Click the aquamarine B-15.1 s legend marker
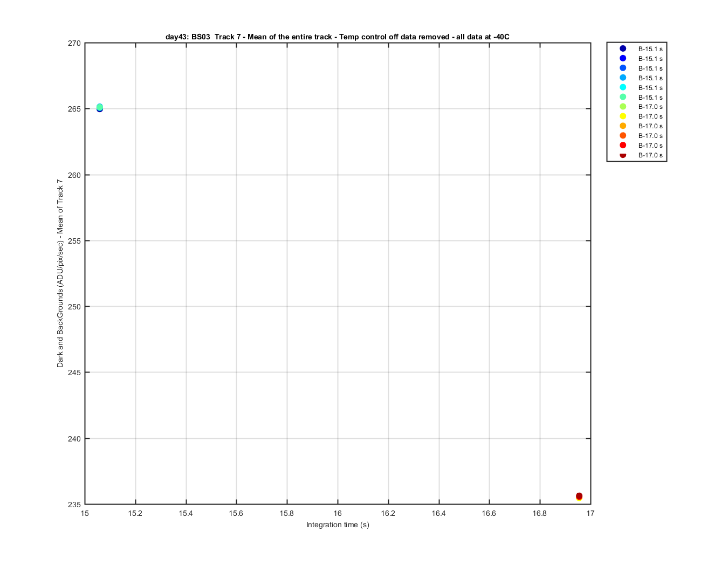Image resolution: width=728 pixels, height=566 pixels. [x=623, y=97]
